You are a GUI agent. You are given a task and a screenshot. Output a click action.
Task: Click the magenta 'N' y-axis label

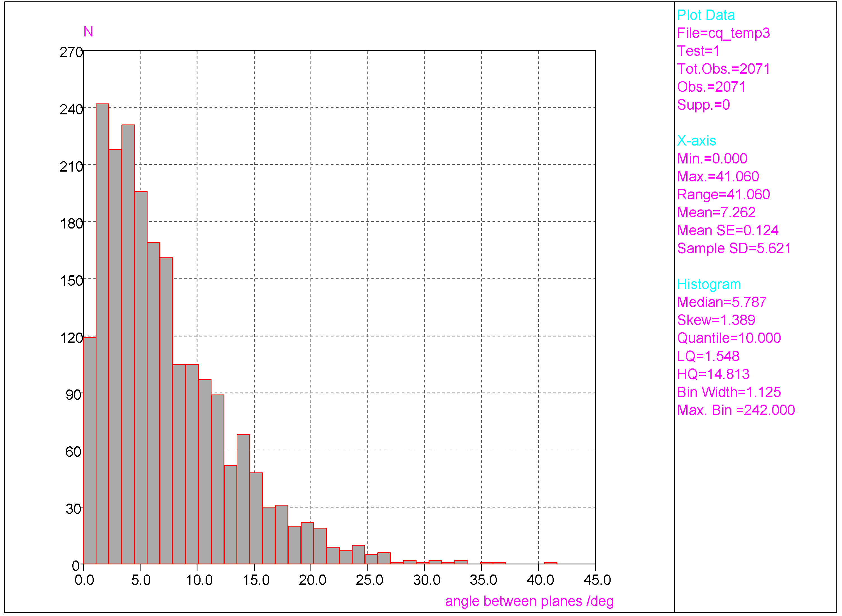88,32
